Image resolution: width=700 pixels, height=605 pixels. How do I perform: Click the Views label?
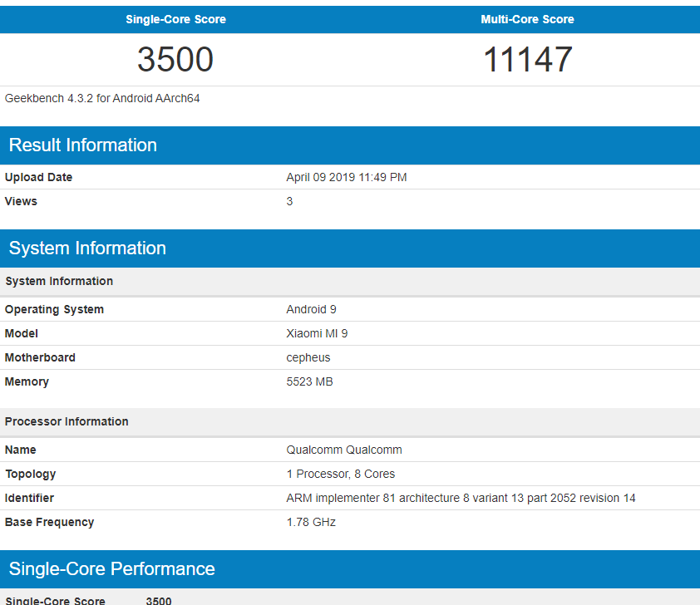click(x=21, y=201)
